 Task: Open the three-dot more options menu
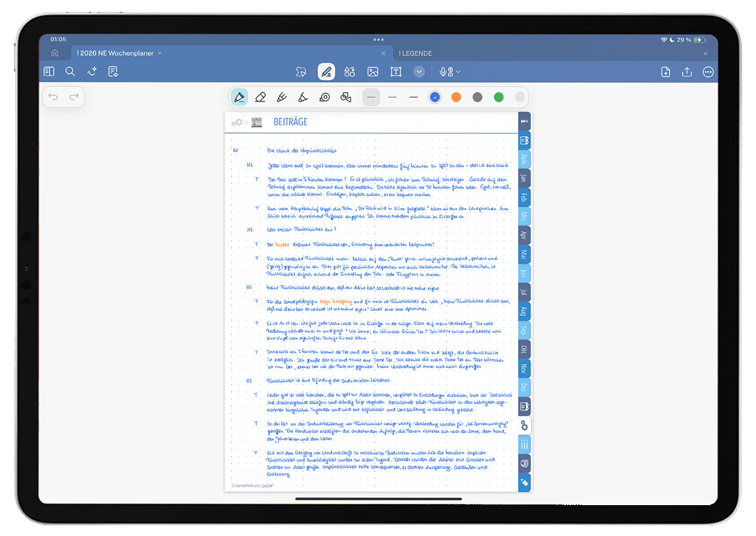pos(708,72)
